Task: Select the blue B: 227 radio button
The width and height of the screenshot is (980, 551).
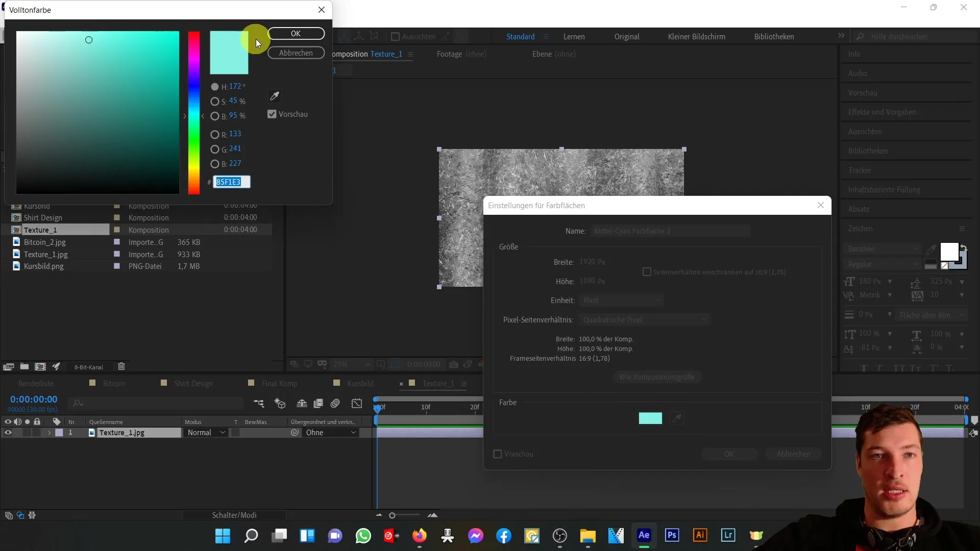Action: pos(215,164)
